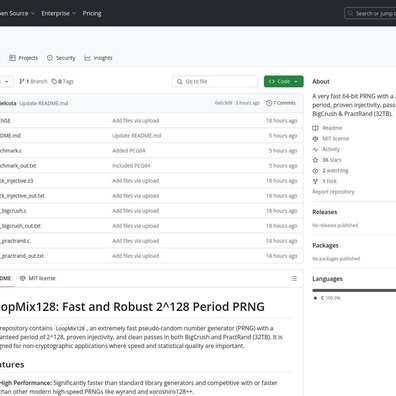Open the Packages heading link
The image size is (396, 396).
[325, 245]
